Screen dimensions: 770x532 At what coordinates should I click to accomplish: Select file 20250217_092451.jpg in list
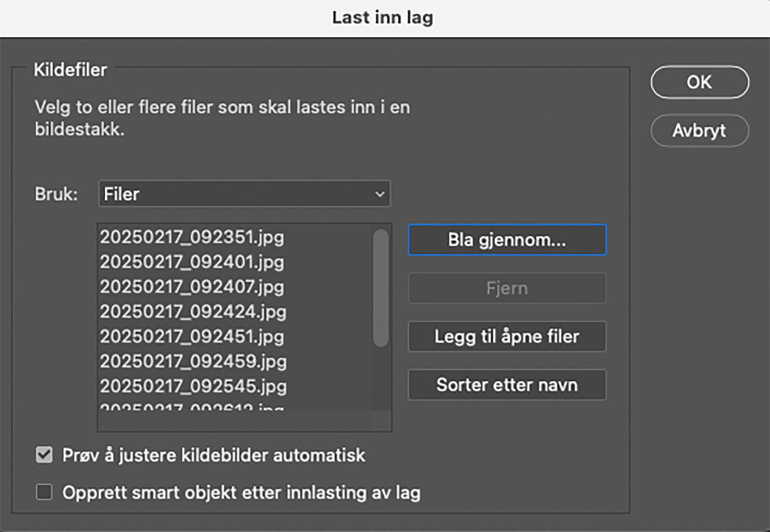coord(192,337)
